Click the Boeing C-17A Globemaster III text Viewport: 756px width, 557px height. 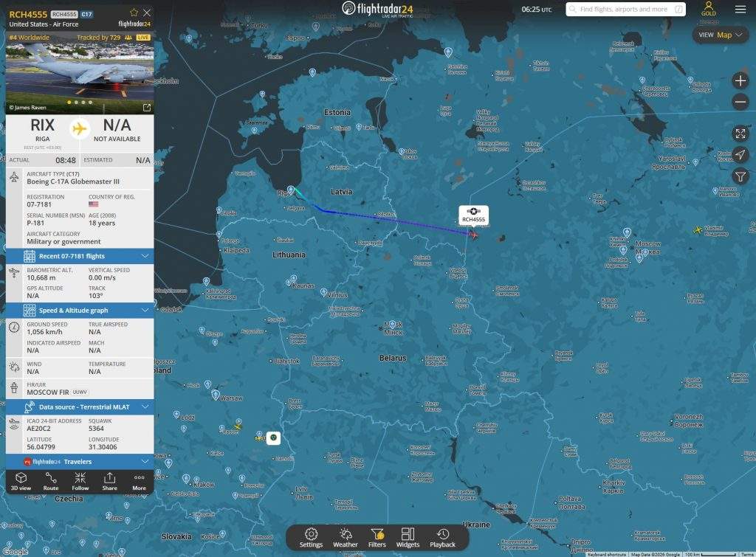(73, 181)
